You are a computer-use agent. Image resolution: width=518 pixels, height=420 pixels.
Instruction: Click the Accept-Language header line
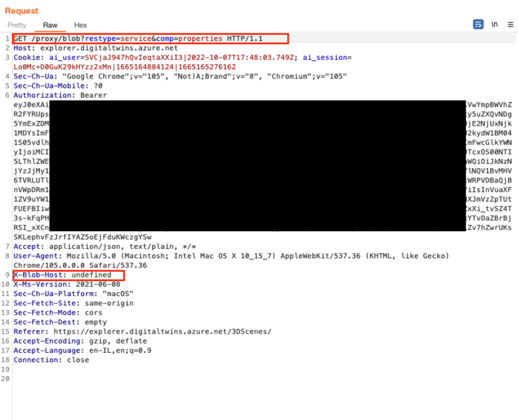[82, 350]
